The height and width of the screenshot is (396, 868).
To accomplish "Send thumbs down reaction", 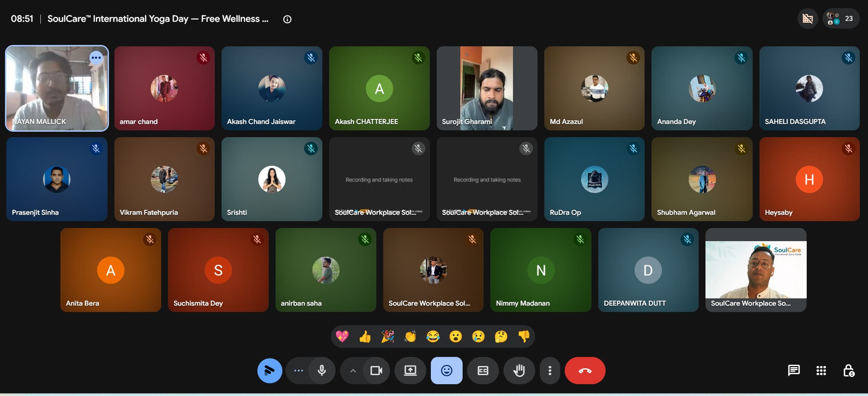I will click(524, 337).
